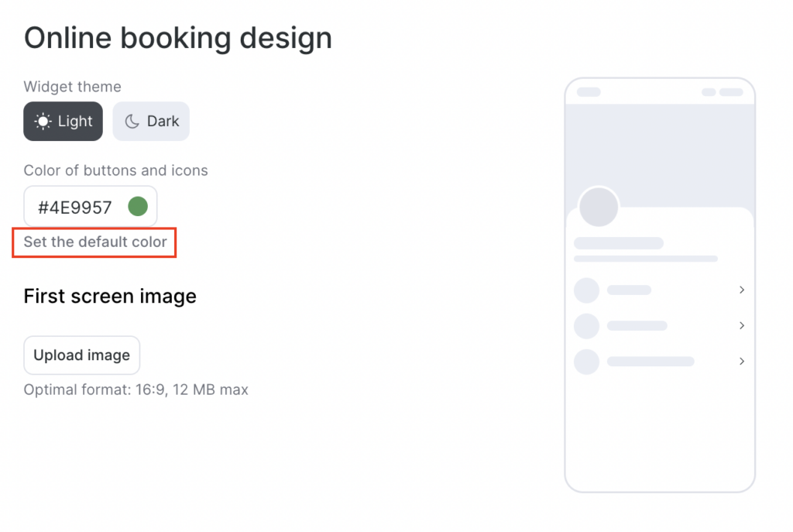
Task: Click first list row circle icon in preview
Action: [x=587, y=290]
